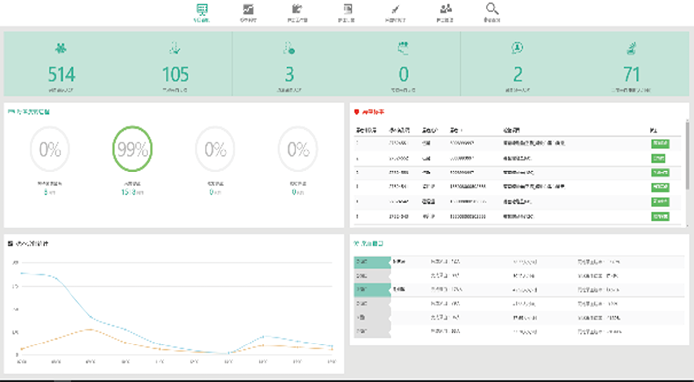
Task: Click the icon above the 0 statistic
Action: coord(403,48)
